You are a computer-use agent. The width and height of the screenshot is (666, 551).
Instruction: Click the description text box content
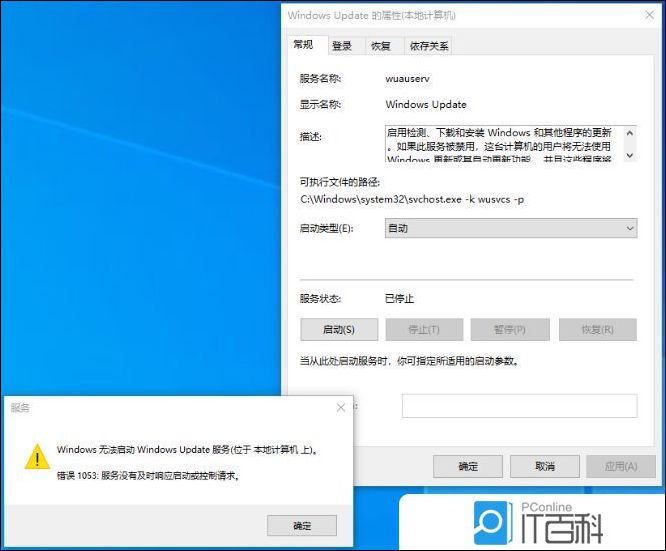coord(504,144)
